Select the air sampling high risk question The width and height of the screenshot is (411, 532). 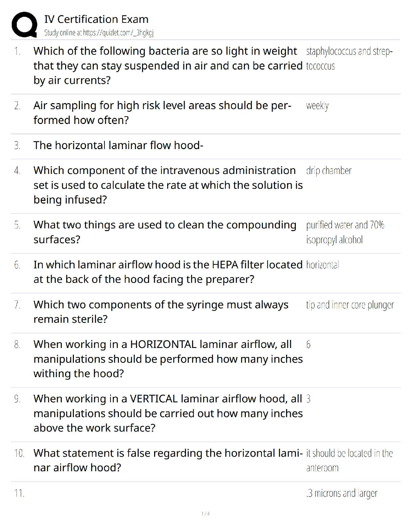[162, 113]
